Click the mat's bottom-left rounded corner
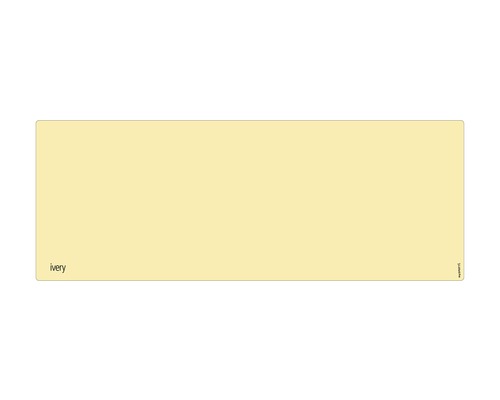 point(37,279)
